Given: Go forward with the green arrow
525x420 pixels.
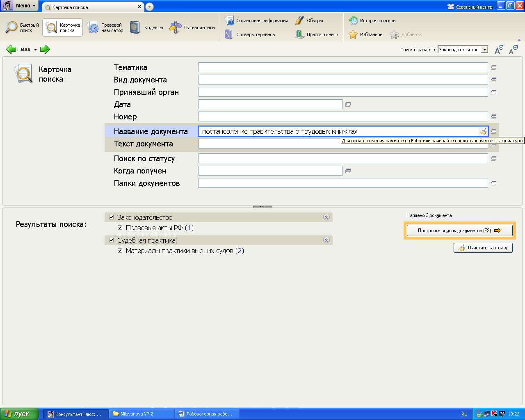Looking at the screenshot, I should [45, 49].
